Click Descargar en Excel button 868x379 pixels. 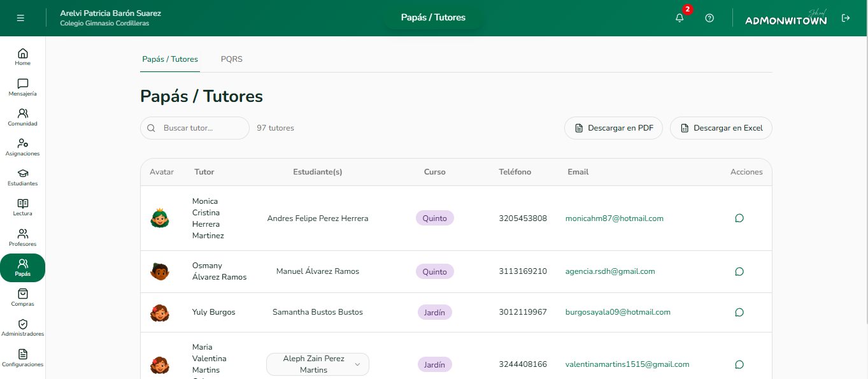click(x=721, y=128)
